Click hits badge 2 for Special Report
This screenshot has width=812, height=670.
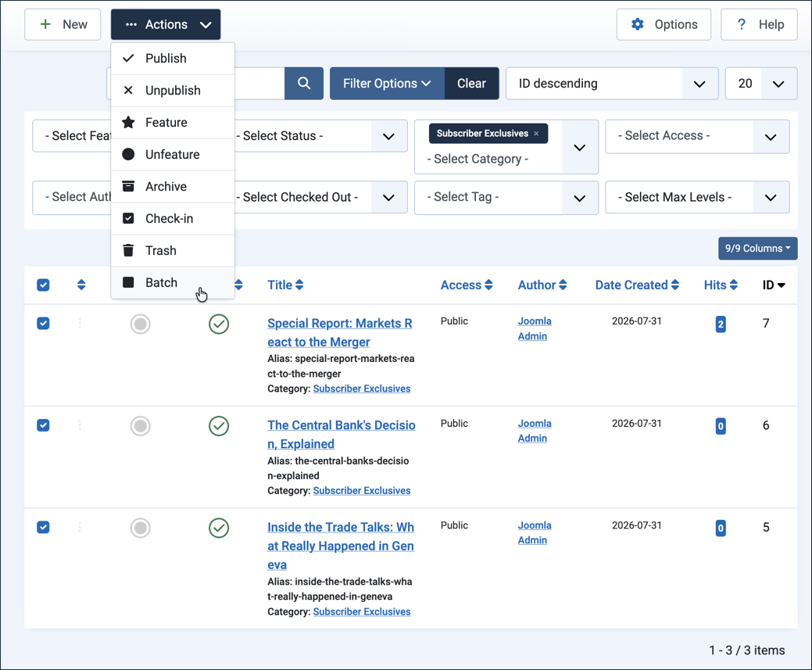click(720, 324)
